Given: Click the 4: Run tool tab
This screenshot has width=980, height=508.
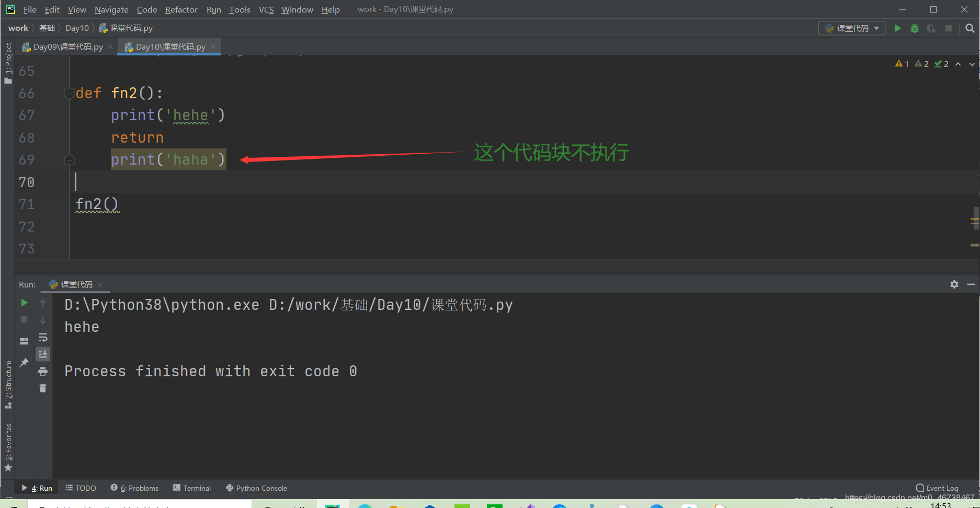Looking at the screenshot, I should [37, 488].
